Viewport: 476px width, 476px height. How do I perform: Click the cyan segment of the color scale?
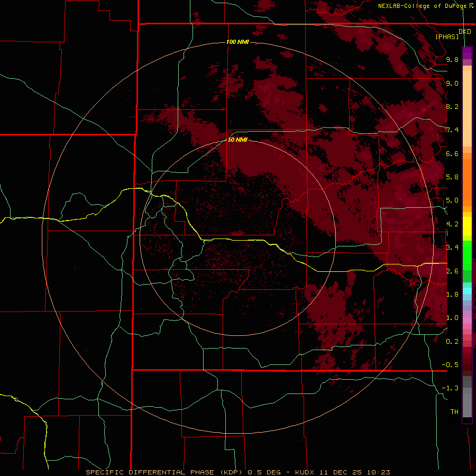click(x=467, y=291)
